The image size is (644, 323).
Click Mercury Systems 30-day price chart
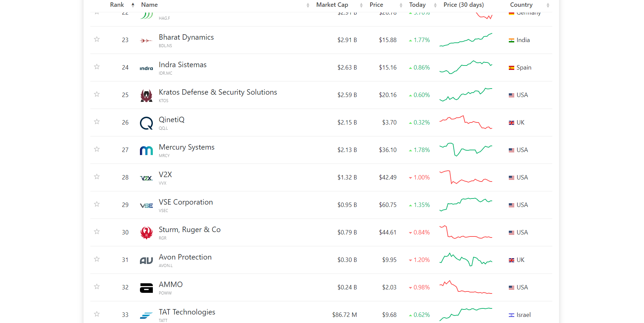pos(466,150)
